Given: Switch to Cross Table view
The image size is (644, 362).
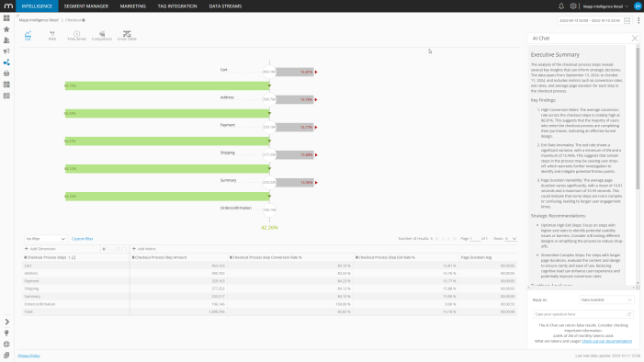Looking at the screenshot, I should click(x=127, y=36).
